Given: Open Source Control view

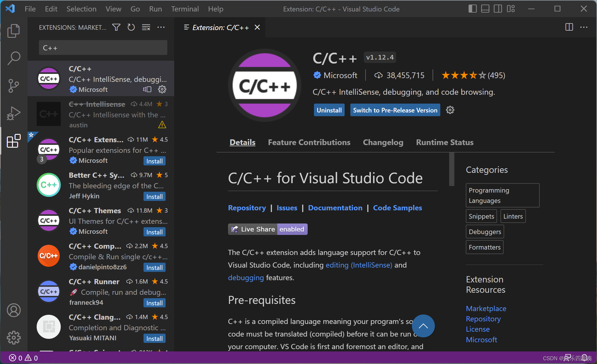Looking at the screenshot, I should click(13, 86).
